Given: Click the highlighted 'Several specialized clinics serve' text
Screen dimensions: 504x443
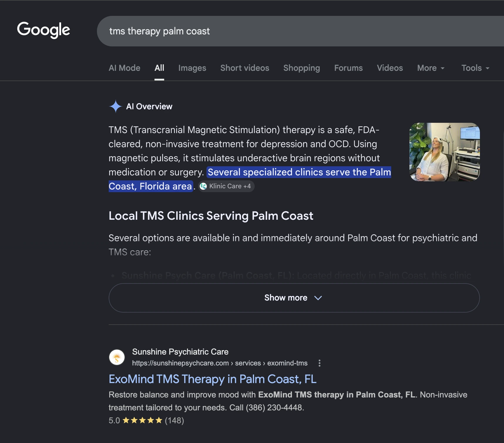Looking at the screenshot, I should pyautogui.click(x=250, y=179).
